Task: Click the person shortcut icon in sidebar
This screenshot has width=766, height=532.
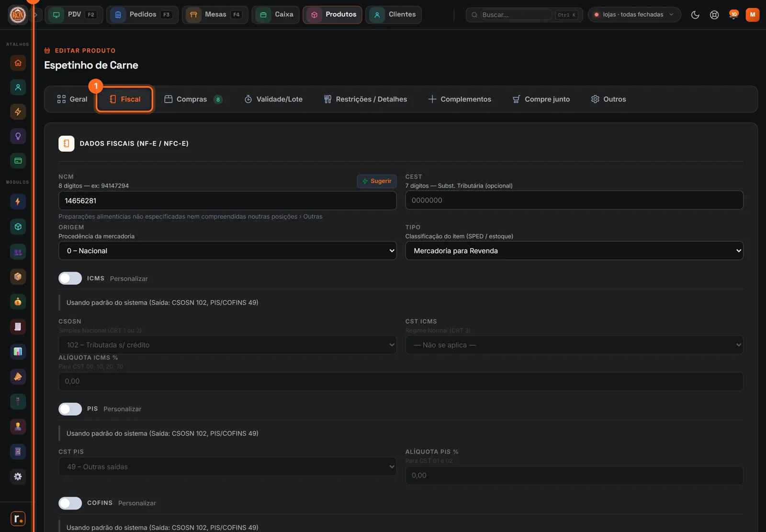Action: tap(18, 87)
